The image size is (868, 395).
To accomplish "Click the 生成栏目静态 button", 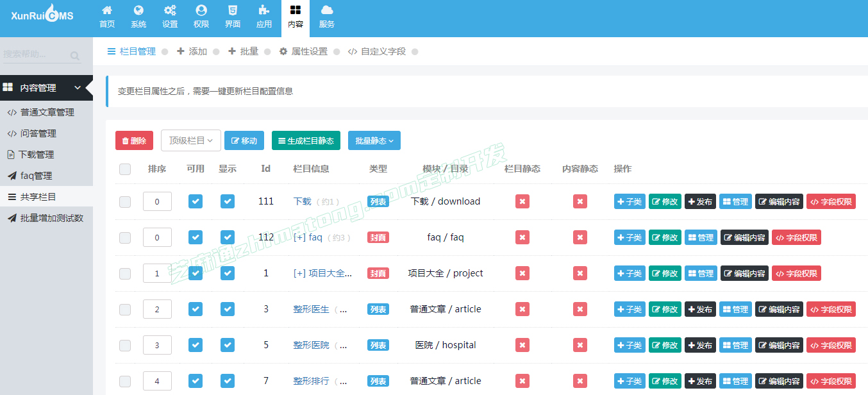I will [x=306, y=140].
